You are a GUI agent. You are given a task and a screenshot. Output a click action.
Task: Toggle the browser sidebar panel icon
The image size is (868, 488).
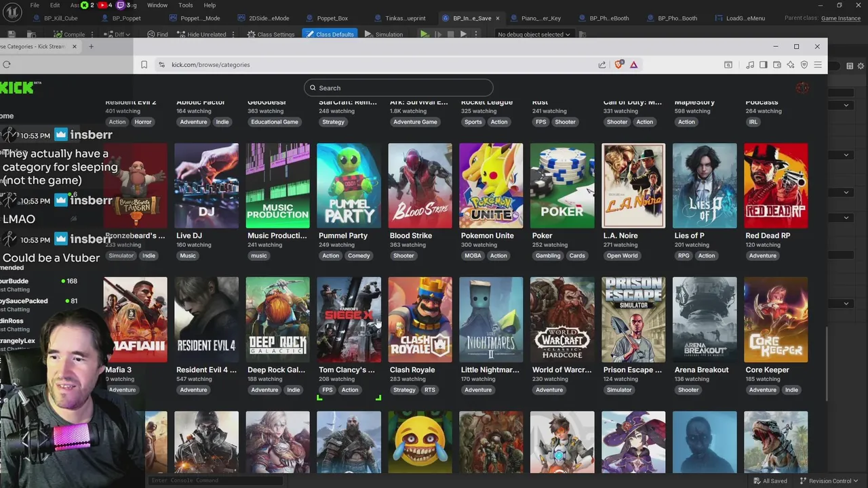tap(764, 64)
